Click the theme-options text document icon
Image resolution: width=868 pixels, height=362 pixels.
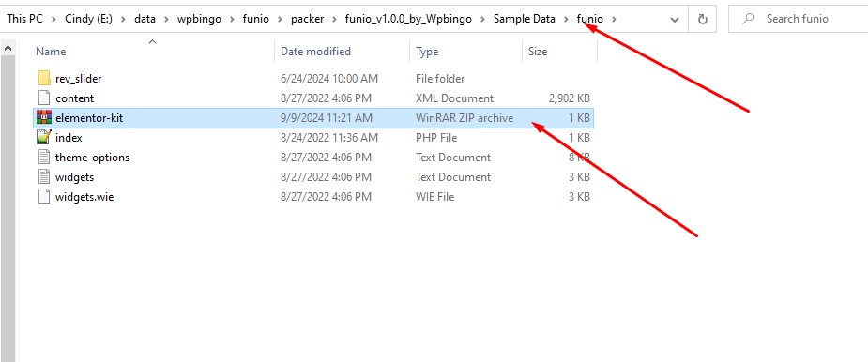(x=44, y=158)
